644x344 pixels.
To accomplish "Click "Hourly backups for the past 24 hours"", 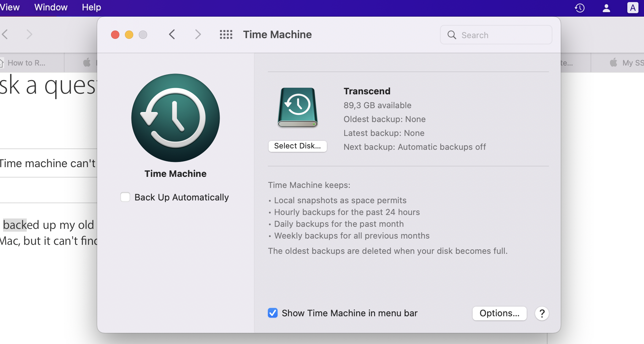I will [347, 212].
